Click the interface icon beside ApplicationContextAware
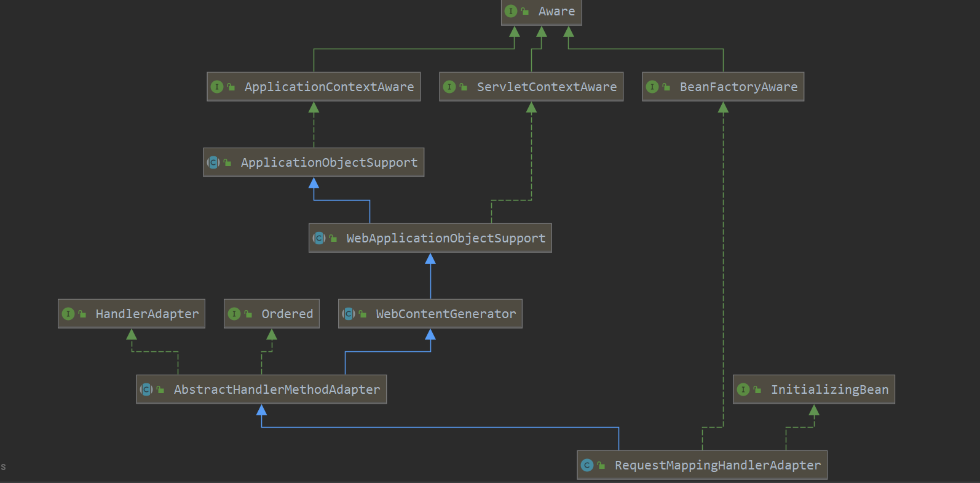Viewport: 980px width, 483px height. click(217, 87)
